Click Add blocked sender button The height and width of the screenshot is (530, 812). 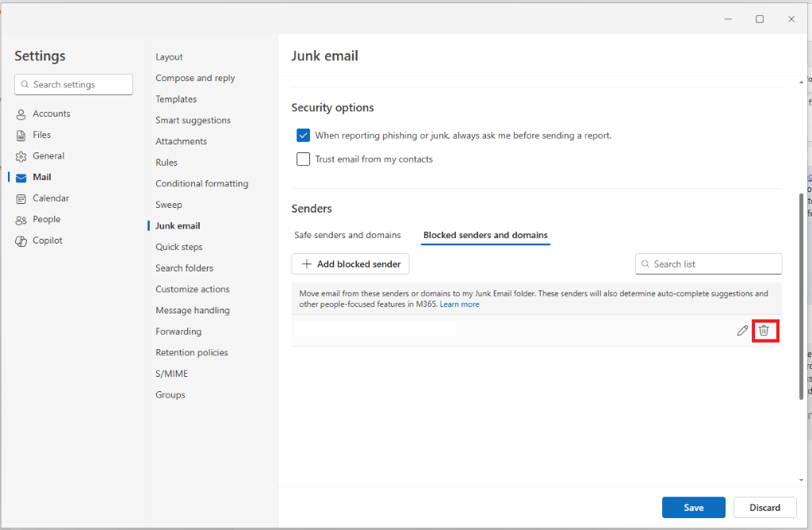click(350, 263)
